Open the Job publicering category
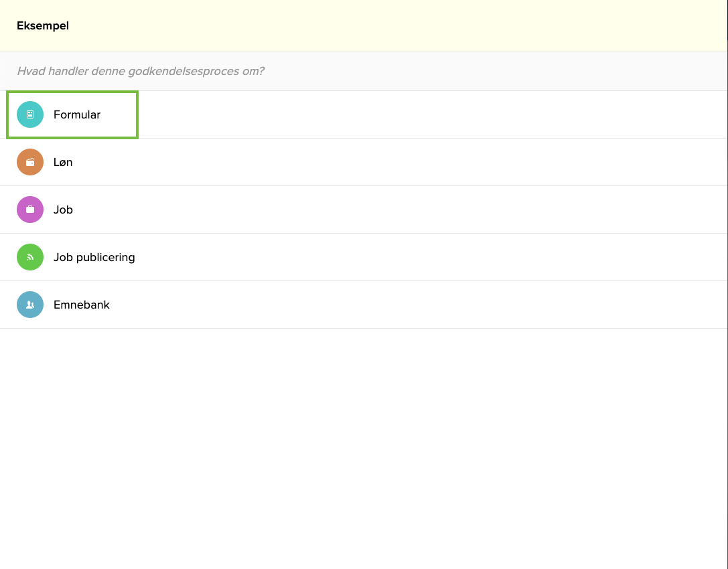728x569 pixels. point(94,256)
